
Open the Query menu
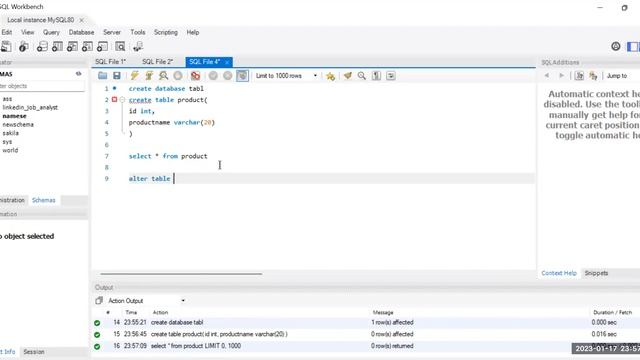tap(51, 32)
